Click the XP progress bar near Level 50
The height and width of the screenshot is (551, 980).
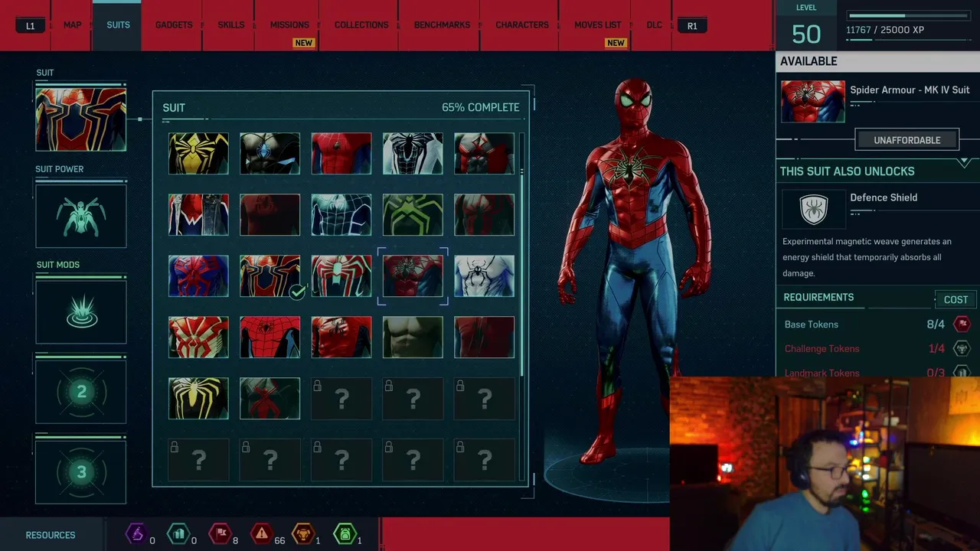910,15
